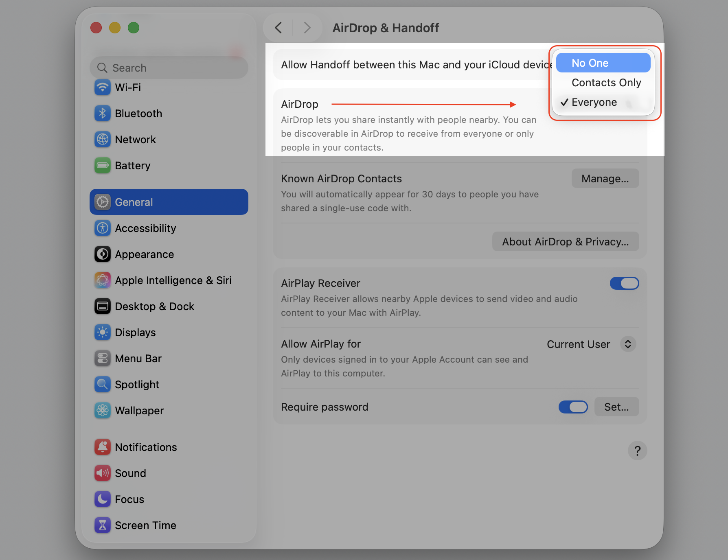
Task: Click the Known AirDrop Contacts heading
Action: pyautogui.click(x=341, y=179)
